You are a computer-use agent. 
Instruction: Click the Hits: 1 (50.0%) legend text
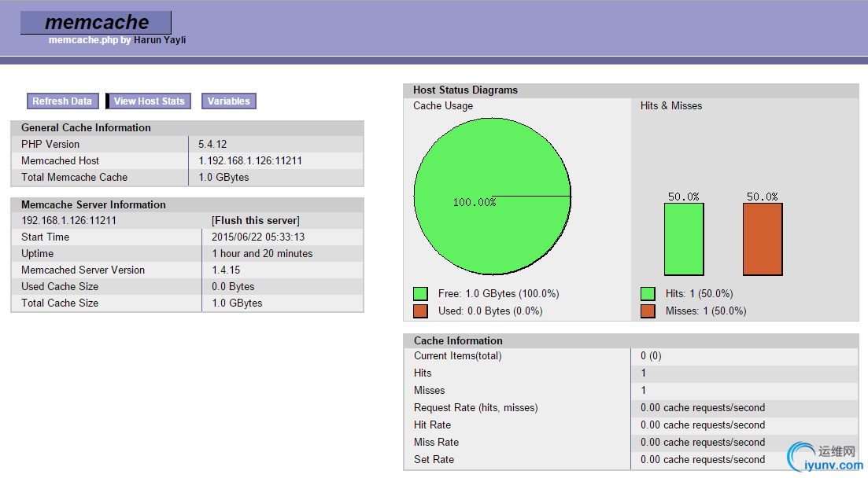coord(699,294)
